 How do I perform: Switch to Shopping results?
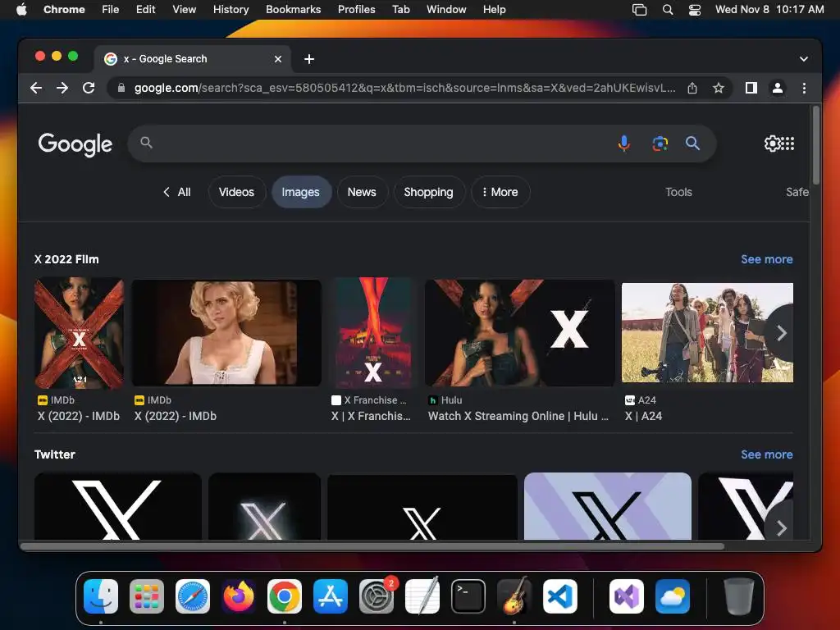pyautogui.click(x=428, y=192)
